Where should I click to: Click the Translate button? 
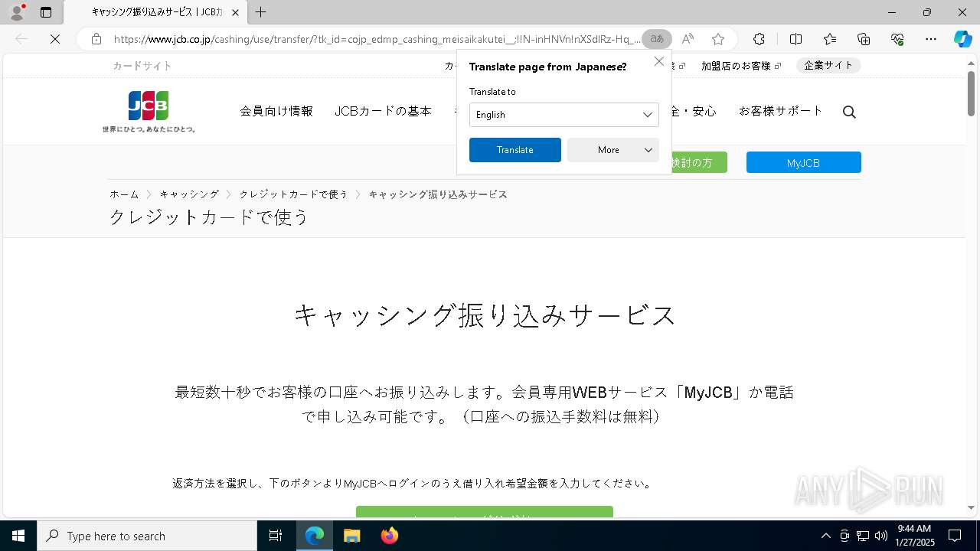point(515,150)
